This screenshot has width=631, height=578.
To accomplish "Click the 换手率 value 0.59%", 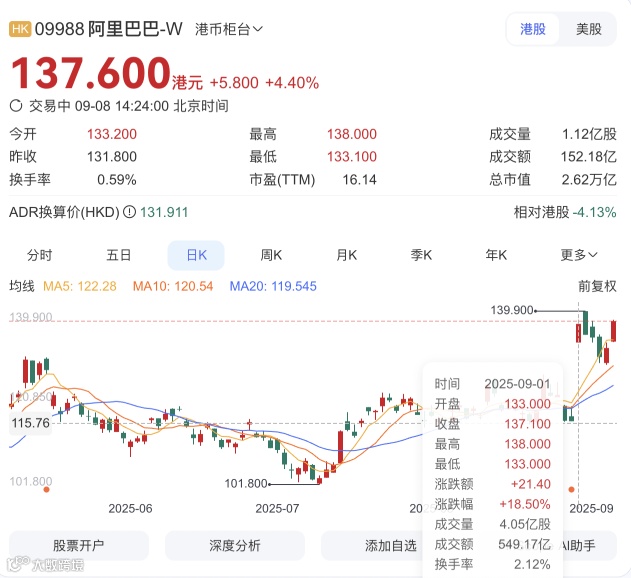I will 117,180.
